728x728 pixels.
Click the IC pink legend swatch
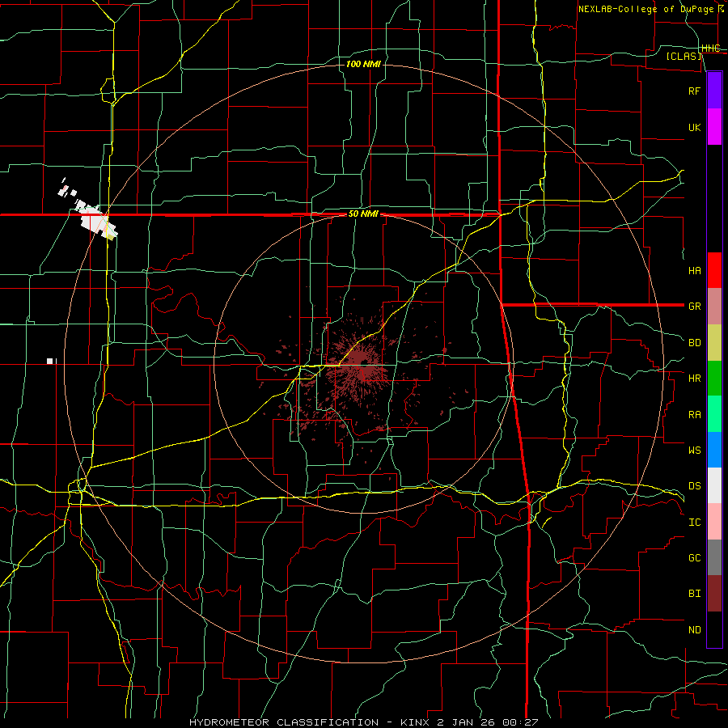(x=714, y=522)
